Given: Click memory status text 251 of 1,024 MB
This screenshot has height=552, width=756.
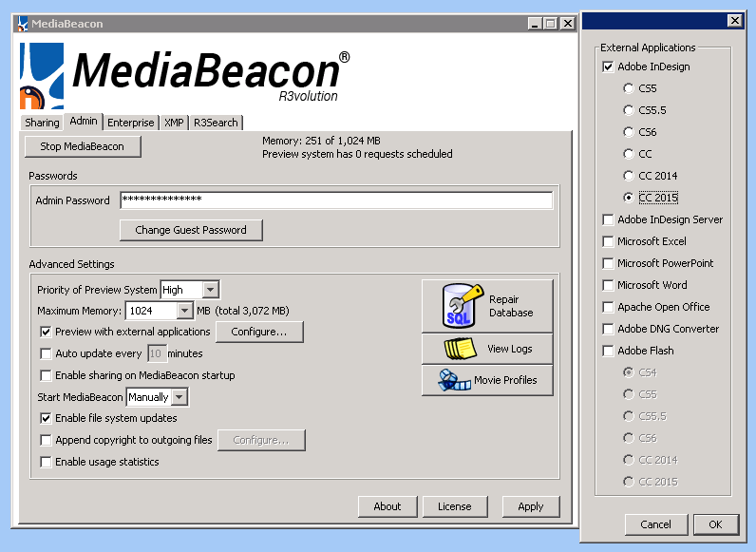Looking at the screenshot, I should [x=321, y=141].
